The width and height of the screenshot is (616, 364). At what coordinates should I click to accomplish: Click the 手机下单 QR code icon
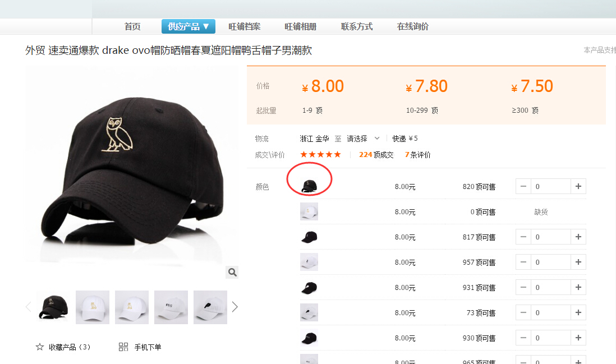click(123, 347)
